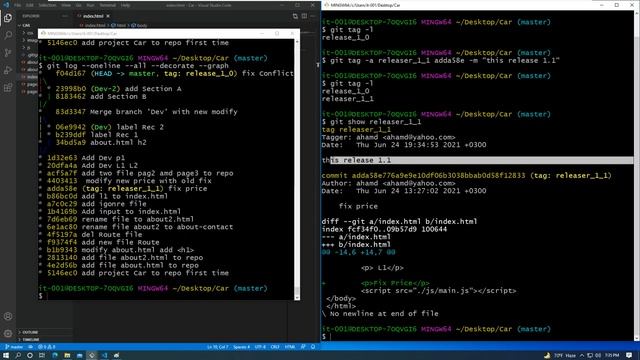640x360 pixels.
Task: Click prompt input line in left terminal
Action: (167, 296)
